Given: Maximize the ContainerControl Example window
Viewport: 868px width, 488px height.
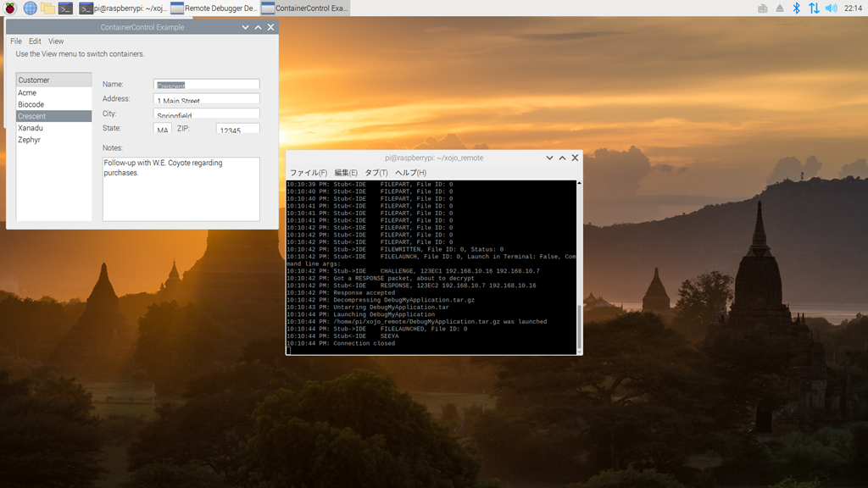Looking at the screenshot, I should (x=258, y=27).
